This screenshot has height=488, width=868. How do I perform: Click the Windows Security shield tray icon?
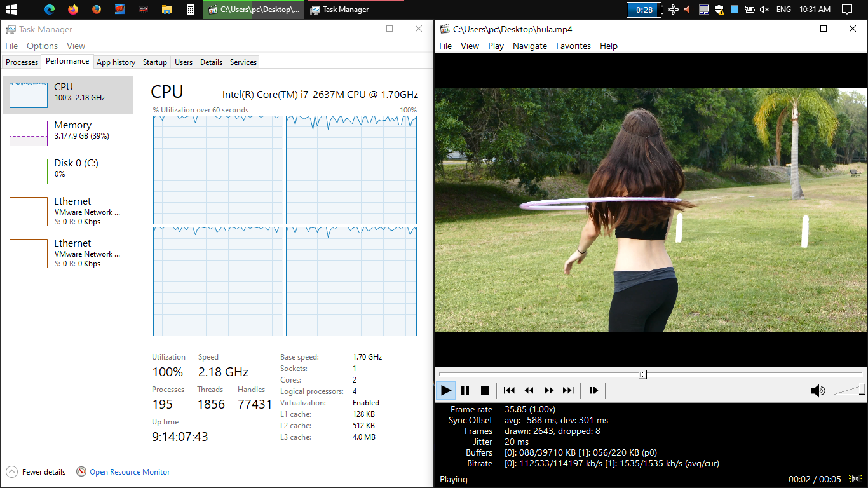(x=719, y=10)
